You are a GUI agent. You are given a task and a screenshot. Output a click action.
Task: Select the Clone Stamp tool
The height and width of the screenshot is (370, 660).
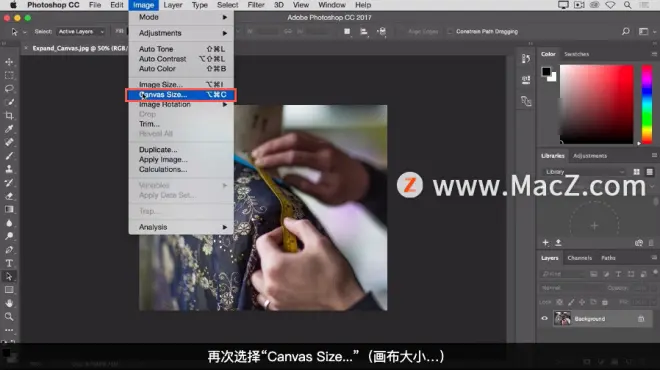click(9, 169)
